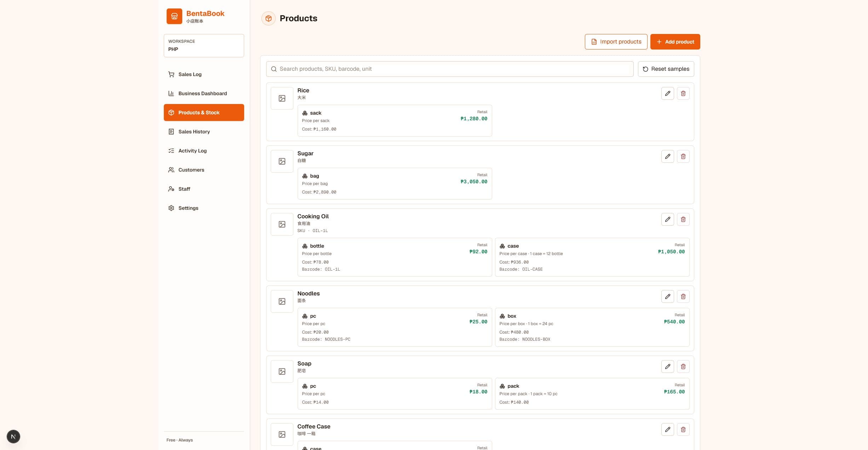Click the ₱540.00 box price
Screen dimensions: 868x450
tap(674, 322)
